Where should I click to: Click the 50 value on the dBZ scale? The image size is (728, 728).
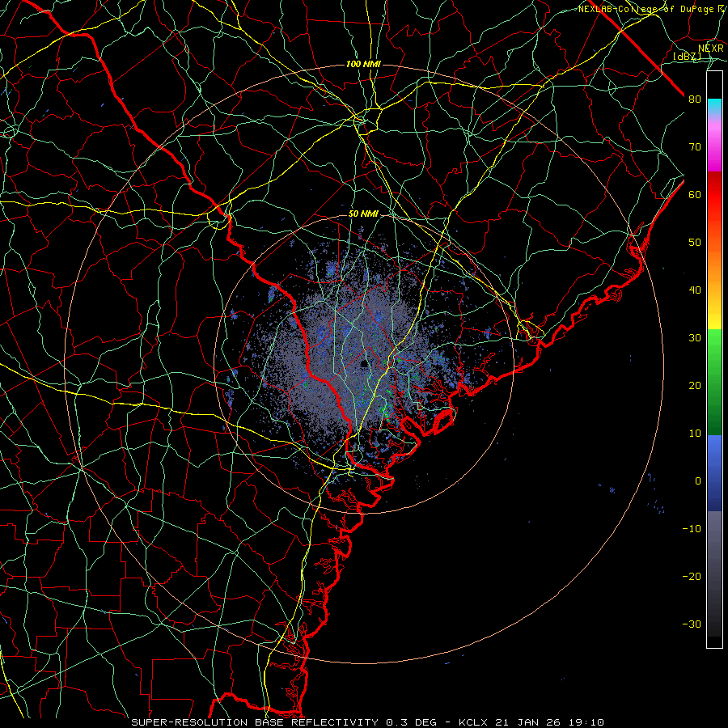[695, 243]
